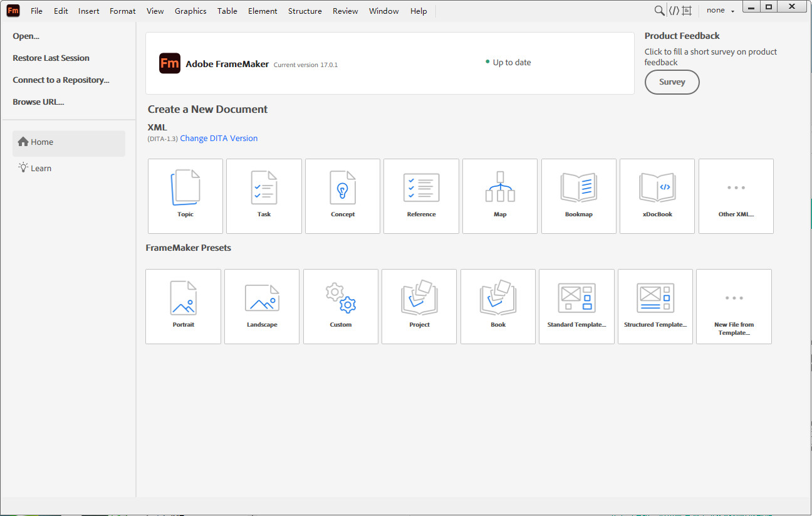The image size is (812, 516).
Task: Create a Portrait preset document
Action: [184, 307]
